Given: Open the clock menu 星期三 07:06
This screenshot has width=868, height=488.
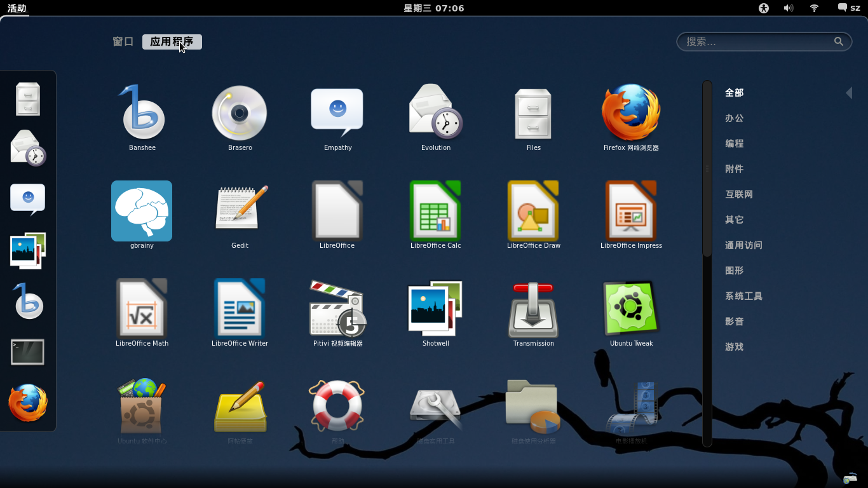Looking at the screenshot, I should (434, 8).
